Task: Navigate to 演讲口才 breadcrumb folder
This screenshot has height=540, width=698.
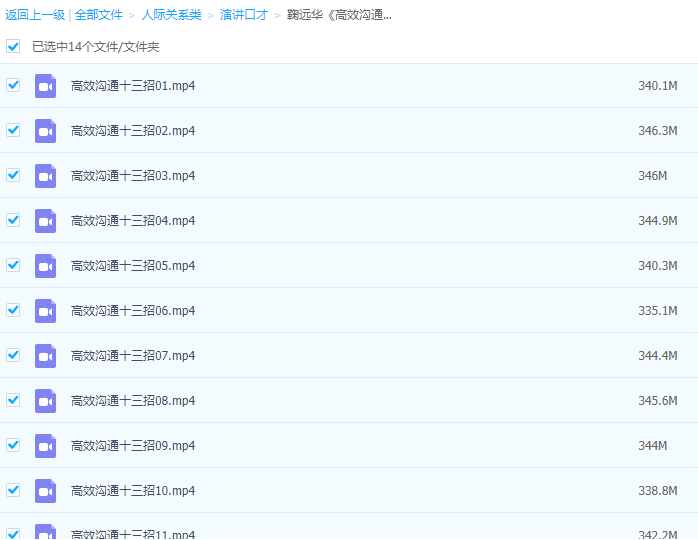Action: [x=244, y=15]
